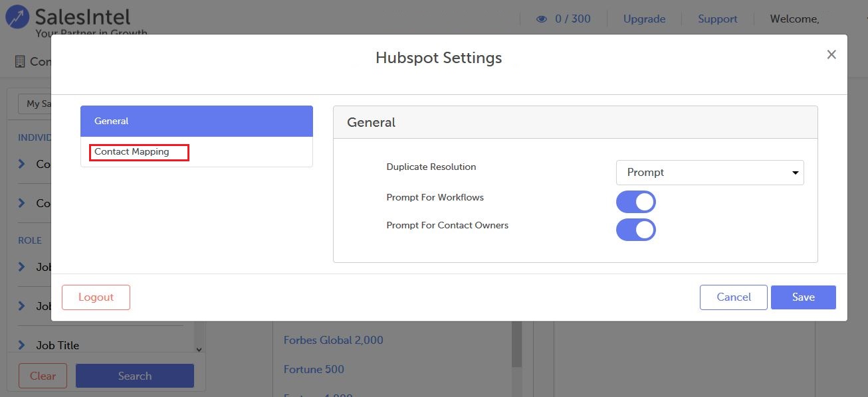Click the SalesIntel logo icon
868x397 pixels.
click(x=17, y=18)
